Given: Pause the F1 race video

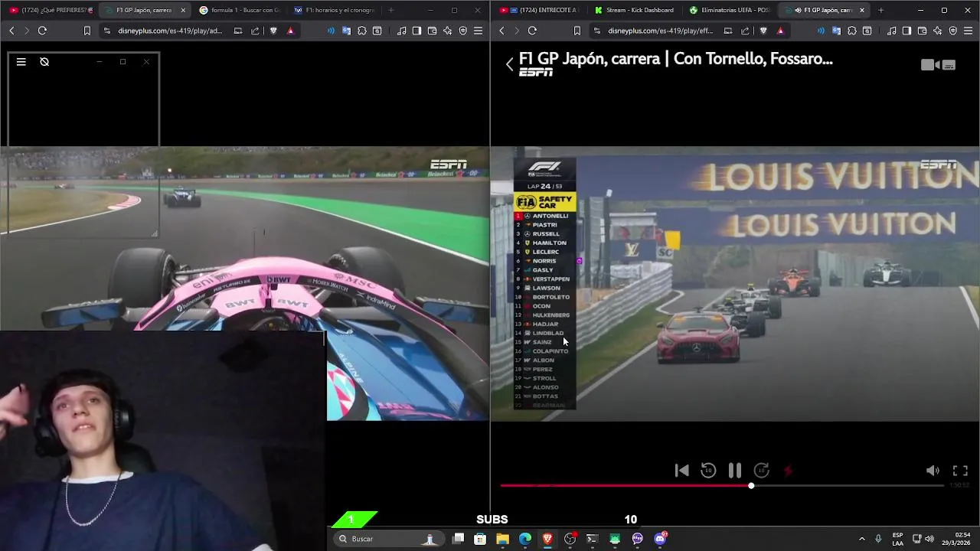Looking at the screenshot, I should (x=734, y=471).
